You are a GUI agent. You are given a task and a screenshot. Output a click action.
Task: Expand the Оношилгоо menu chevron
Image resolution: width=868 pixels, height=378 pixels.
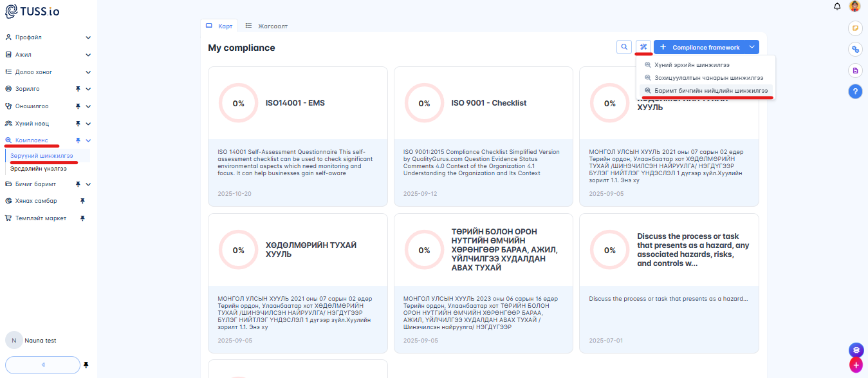click(88, 106)
